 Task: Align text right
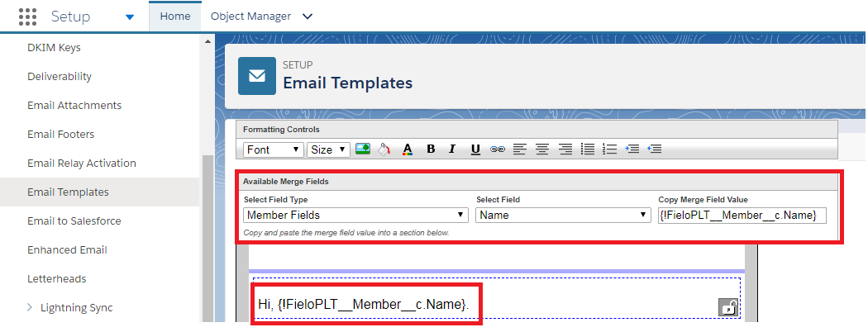(x=565, y=149)
